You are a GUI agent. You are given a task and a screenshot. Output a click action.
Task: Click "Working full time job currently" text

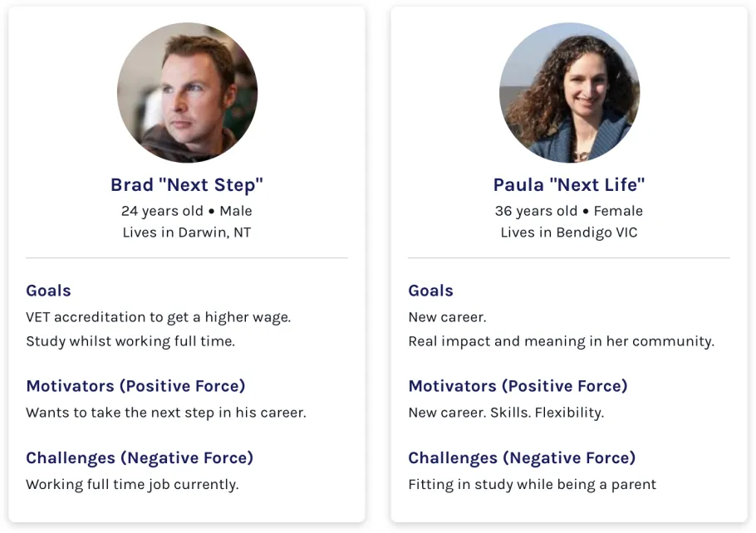(x=133, y=484)
